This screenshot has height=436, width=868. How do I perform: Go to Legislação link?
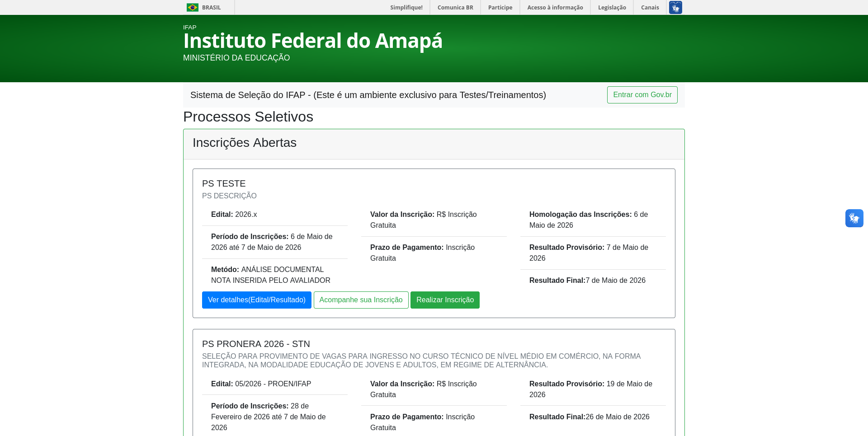(612, 8)
